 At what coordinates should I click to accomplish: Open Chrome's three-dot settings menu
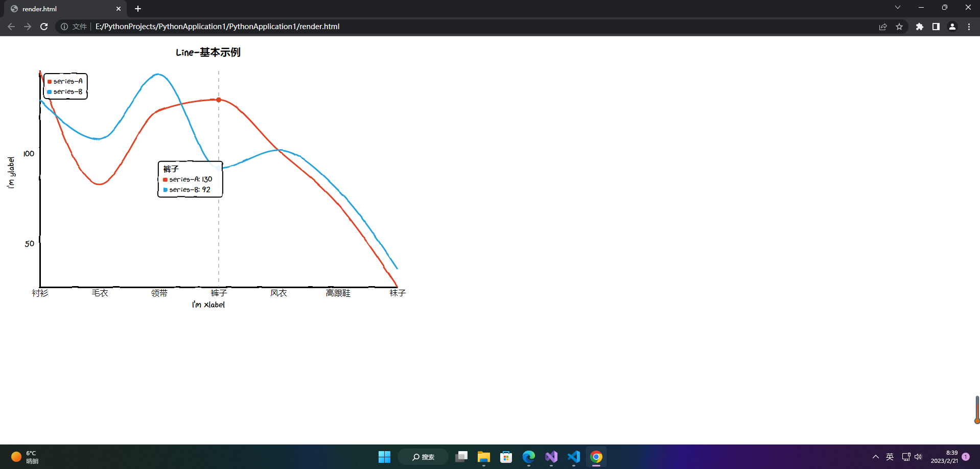(x=969, y=27)
